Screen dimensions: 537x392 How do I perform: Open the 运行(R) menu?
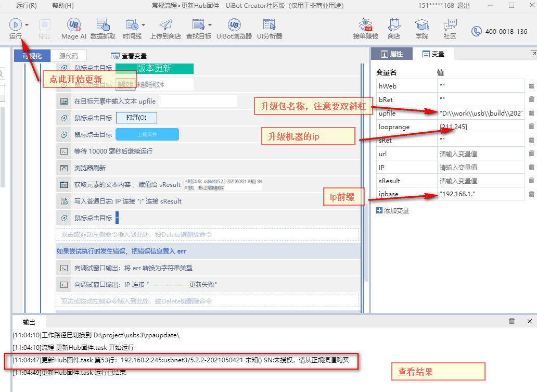(27, 6)
